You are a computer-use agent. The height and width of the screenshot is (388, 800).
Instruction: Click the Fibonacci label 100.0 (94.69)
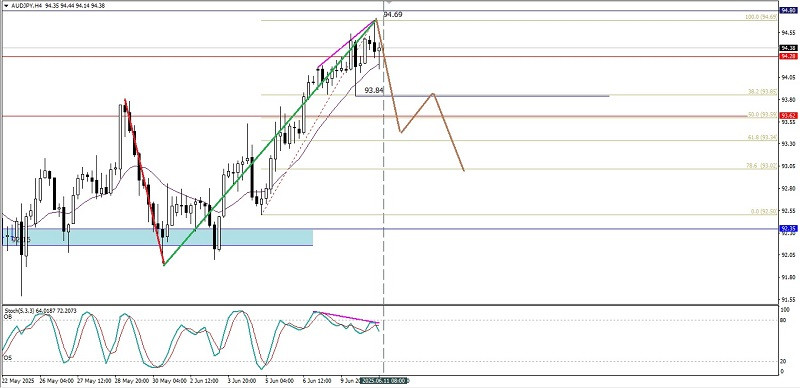tap(761, 17)
